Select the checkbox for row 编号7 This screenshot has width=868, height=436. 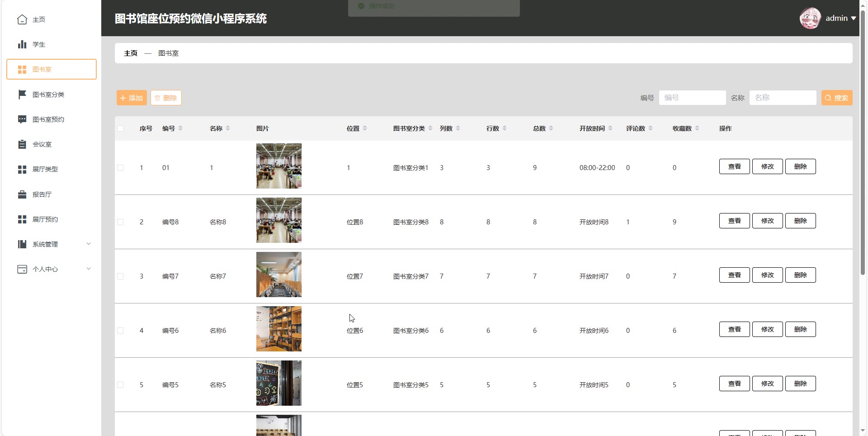point(120,276)
